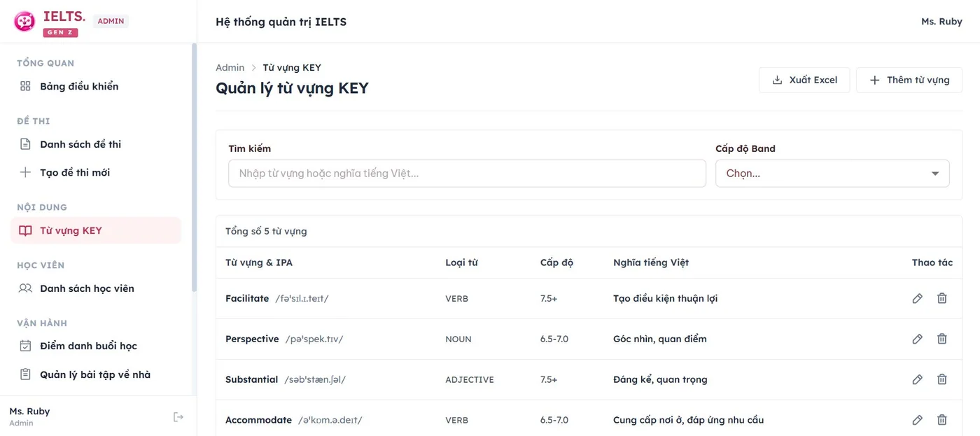Select Tạo đề thi mới in sidebar
Image resolution: width=980 pixels, height=436 pixels.
[x=96, y=172]
